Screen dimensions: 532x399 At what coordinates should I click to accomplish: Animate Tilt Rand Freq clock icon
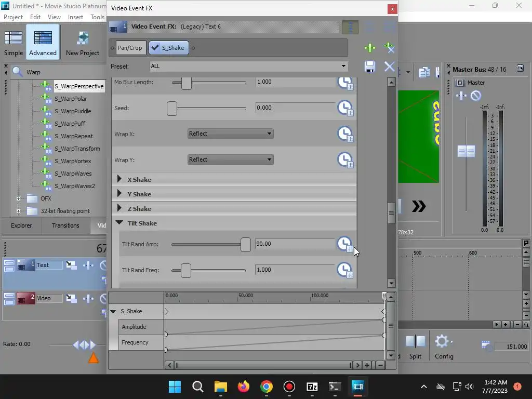(x=345, y=270)
